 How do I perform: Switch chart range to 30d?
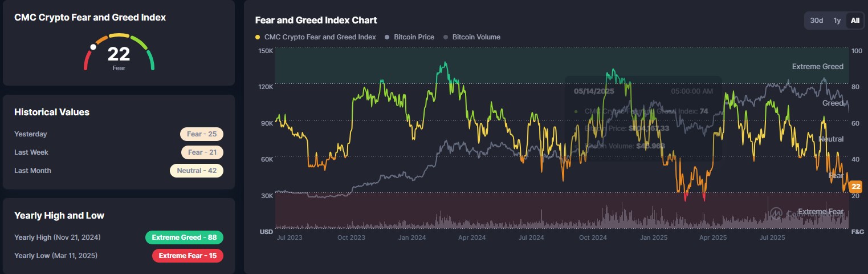tap(817, 21)
